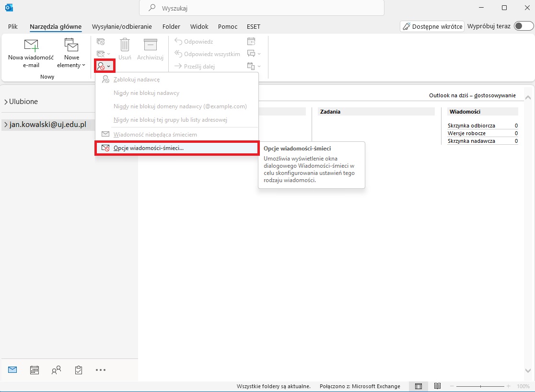Click the Wiadomości column header
This screenshot has height=392, width=535.
click(x=483, y=112)
